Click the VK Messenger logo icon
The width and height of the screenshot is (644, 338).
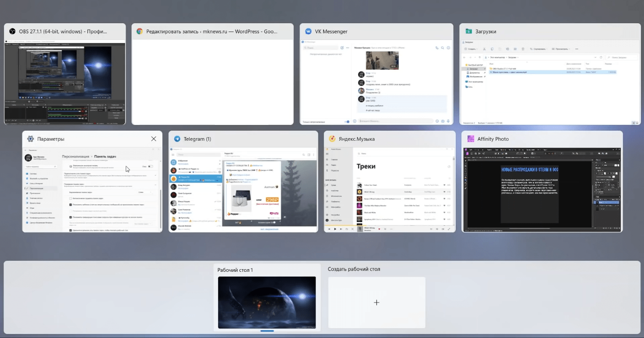308,32
